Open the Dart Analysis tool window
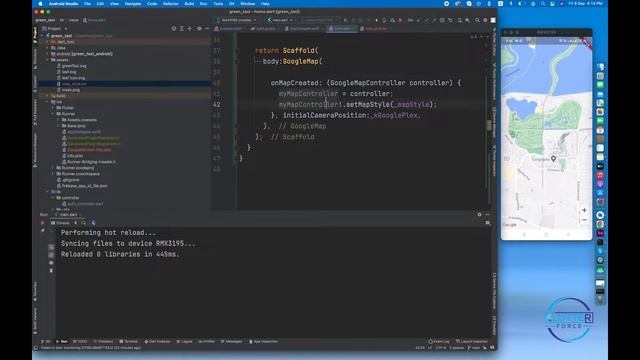This screenshot has width=640, height=360. tap(157, 342)
